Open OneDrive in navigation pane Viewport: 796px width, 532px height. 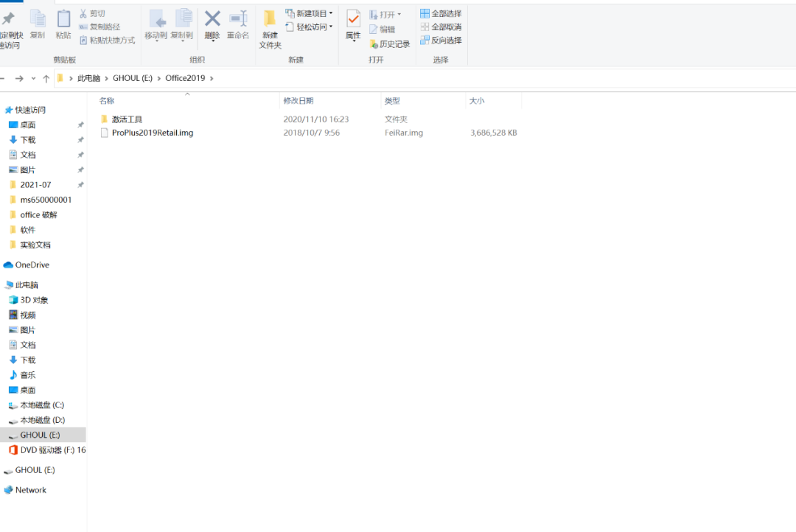[x=32, y=265]
